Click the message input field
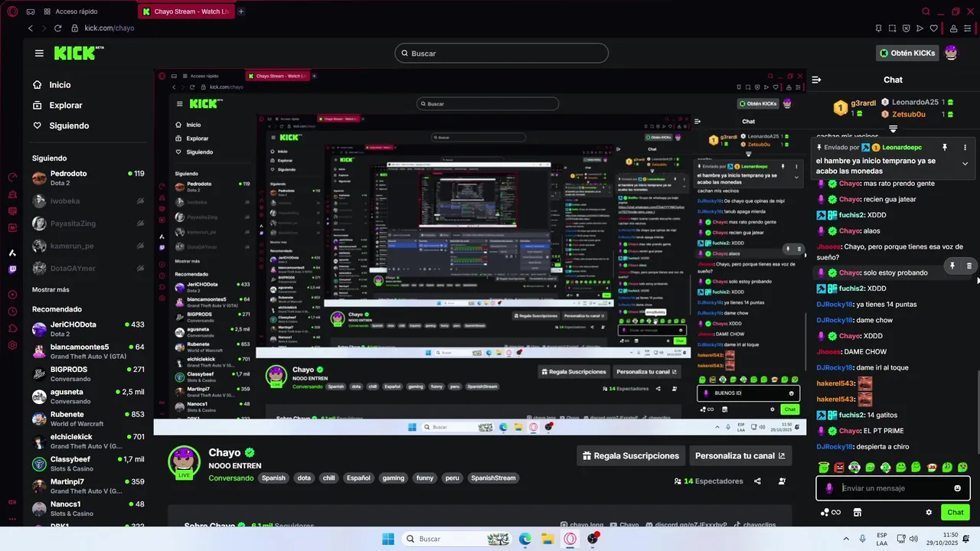Image resolution: width=980 pixels, height=551 pixels. click(x=893, y=488)
